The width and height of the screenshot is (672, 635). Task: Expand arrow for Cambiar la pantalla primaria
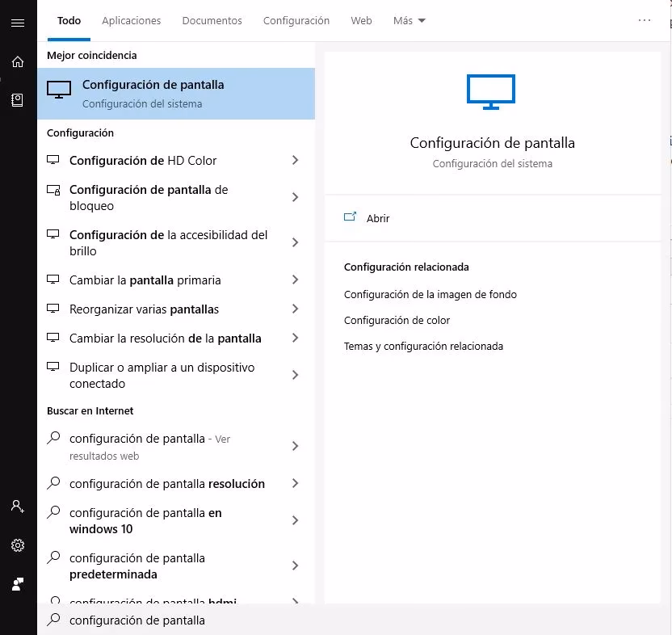[x=295, y=280]
